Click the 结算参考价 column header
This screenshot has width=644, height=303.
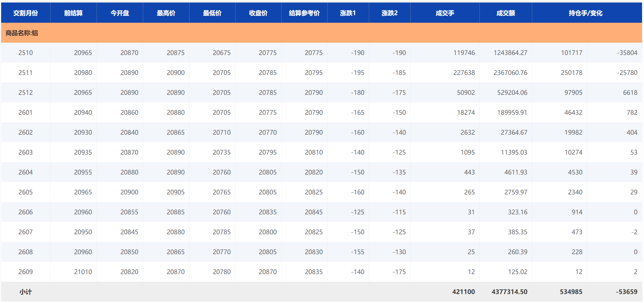pos(304,13)
